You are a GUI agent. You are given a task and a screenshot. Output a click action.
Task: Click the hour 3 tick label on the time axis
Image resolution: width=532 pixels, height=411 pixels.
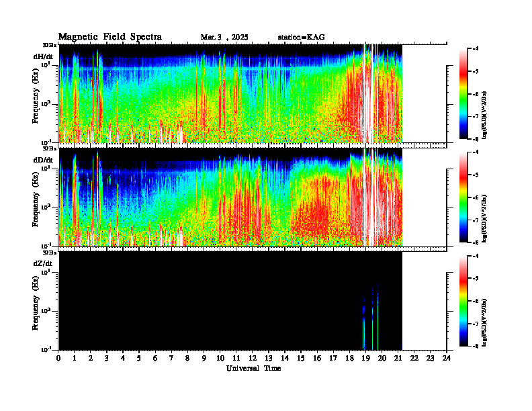tap(107, 358)
